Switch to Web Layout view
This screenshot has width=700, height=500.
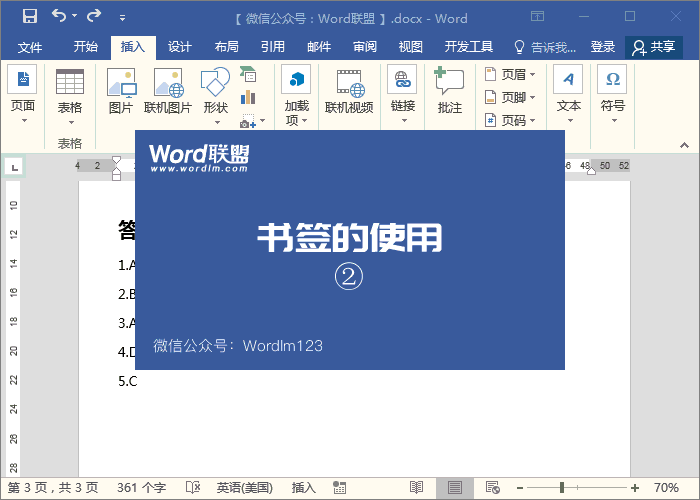click(x=493, y=488)
